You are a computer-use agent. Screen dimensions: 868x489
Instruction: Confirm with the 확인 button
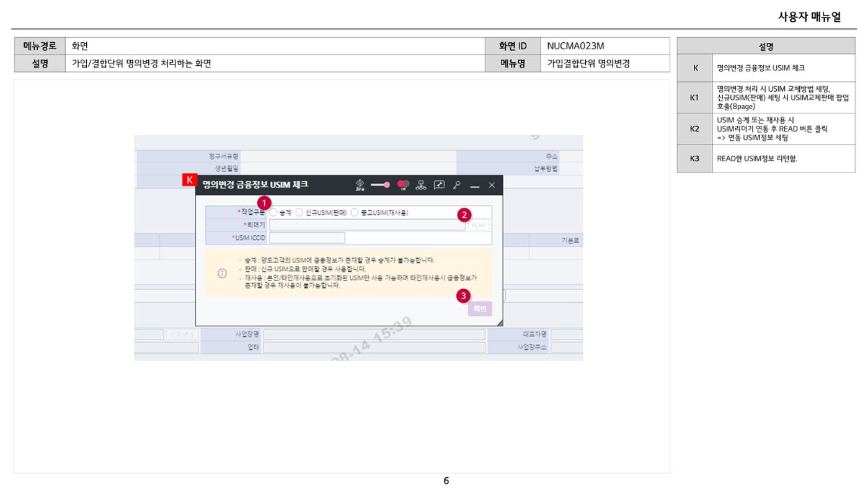click(480, 308)
